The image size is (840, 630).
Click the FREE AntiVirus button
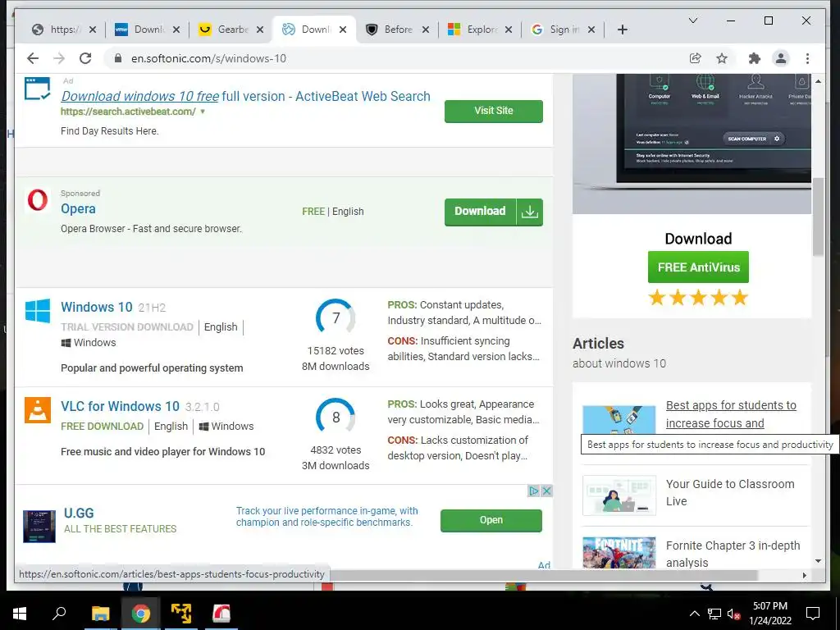point(698,267)
